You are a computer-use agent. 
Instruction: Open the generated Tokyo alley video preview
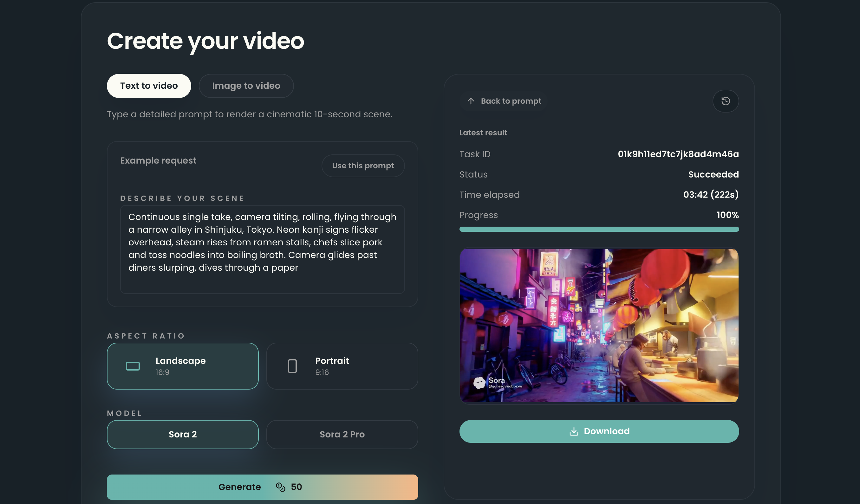click(x=599, y=325)
